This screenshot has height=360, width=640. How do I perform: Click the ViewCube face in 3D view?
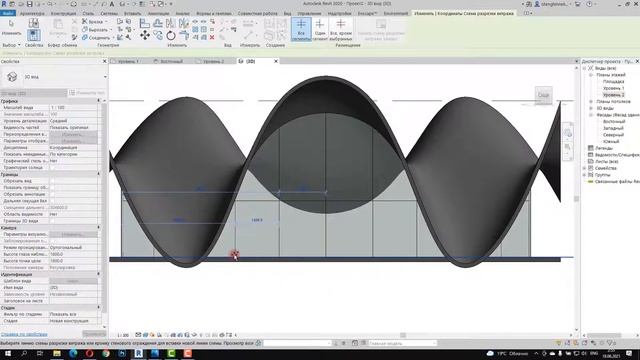[543, 95]
